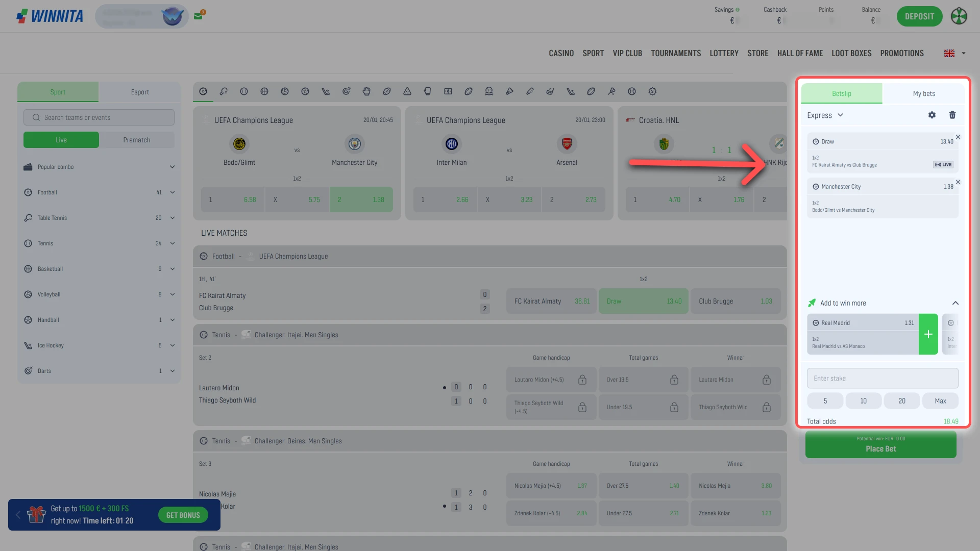Choose the basketball icon in the sports strip
The height and width of the screenshot is (551, 980).
click(264, 91)
